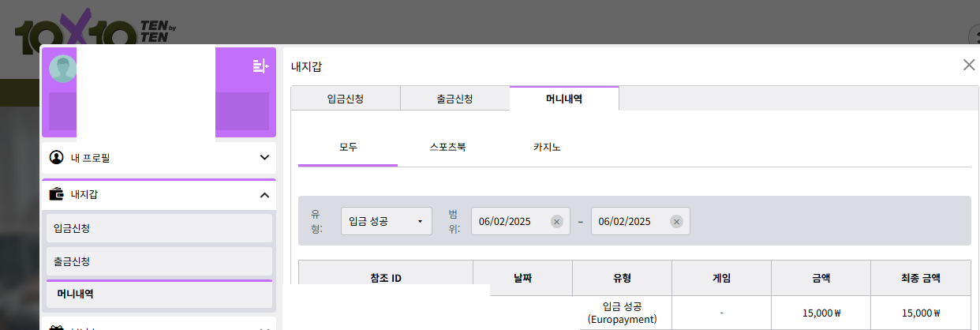Clear the start date with its X icon
The width and height of the screenshot is (980, 330).
[556, 222]
